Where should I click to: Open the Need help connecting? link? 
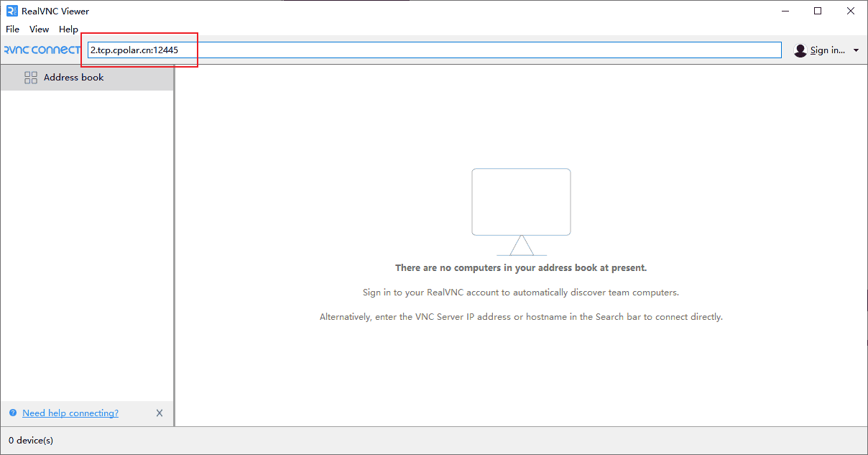pos(70,413)
